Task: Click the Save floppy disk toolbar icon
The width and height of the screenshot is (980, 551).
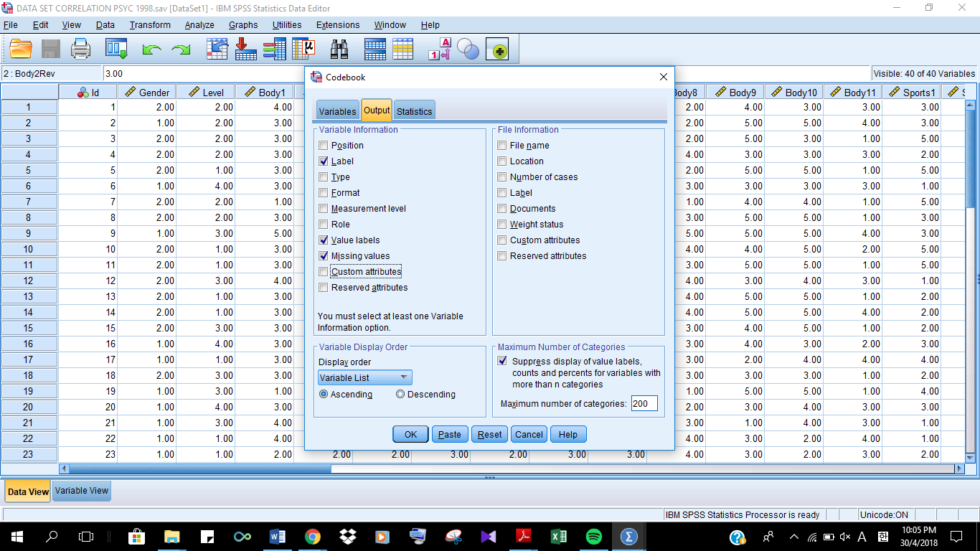Action: (x=51, y=49)
